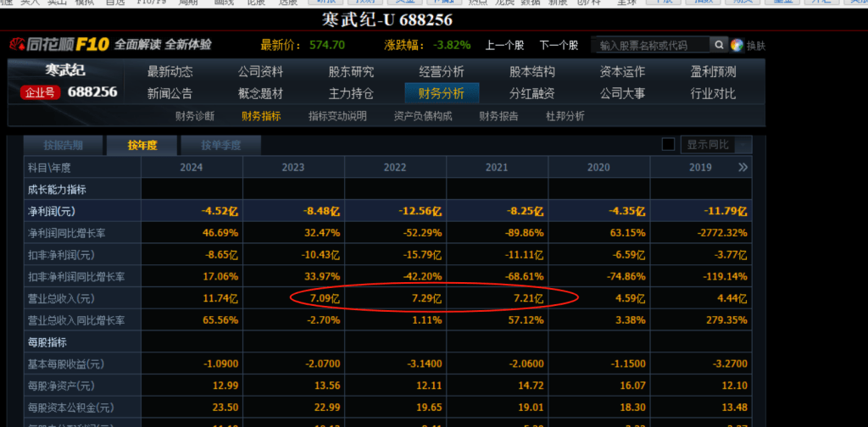Open 指标变动说明 sub-tab
This screenshot has height=427, width=868.
337,116
